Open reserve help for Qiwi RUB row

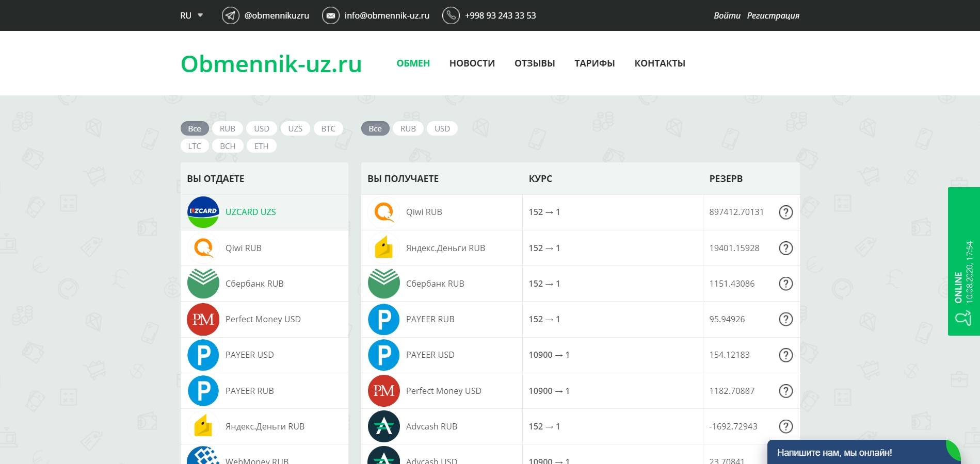click(x=786, y=212)
